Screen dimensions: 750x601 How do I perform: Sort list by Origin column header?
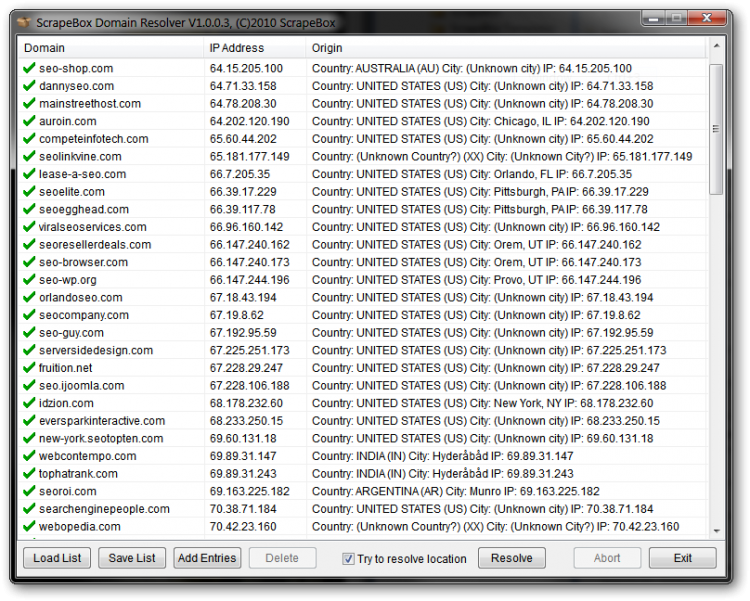coord(506,48)
